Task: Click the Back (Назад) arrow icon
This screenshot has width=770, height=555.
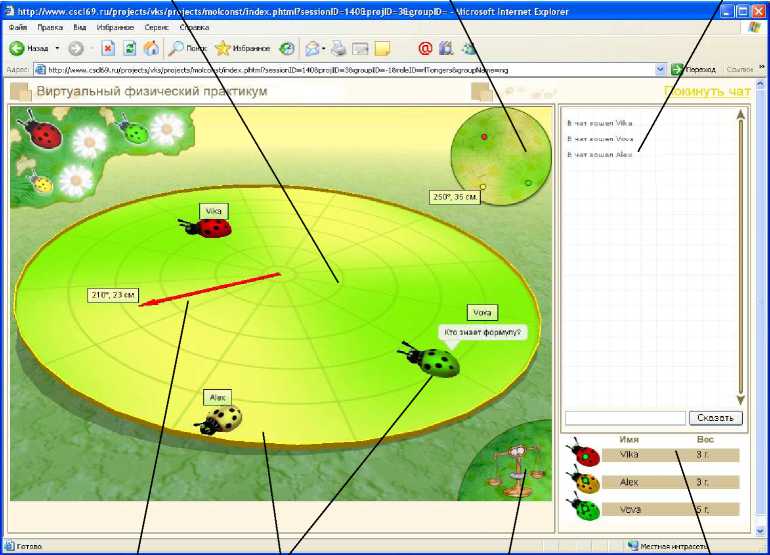Action: (17, 48)
